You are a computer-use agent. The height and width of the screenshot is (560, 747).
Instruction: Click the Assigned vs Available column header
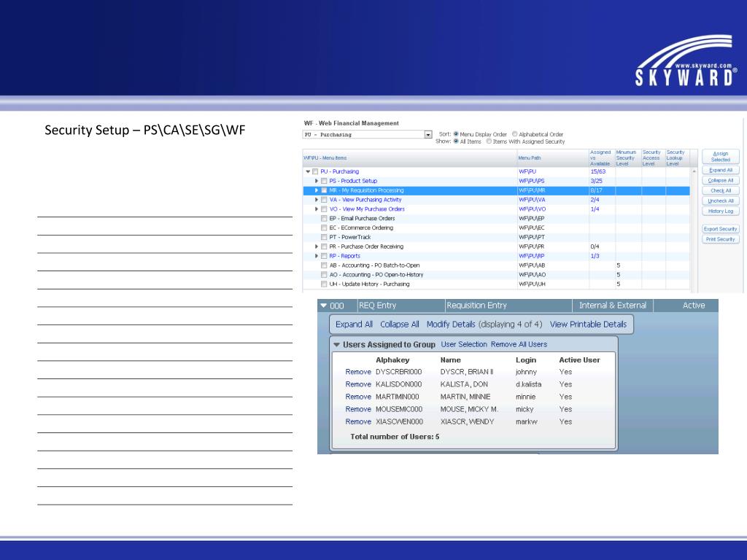pos(600,158)
